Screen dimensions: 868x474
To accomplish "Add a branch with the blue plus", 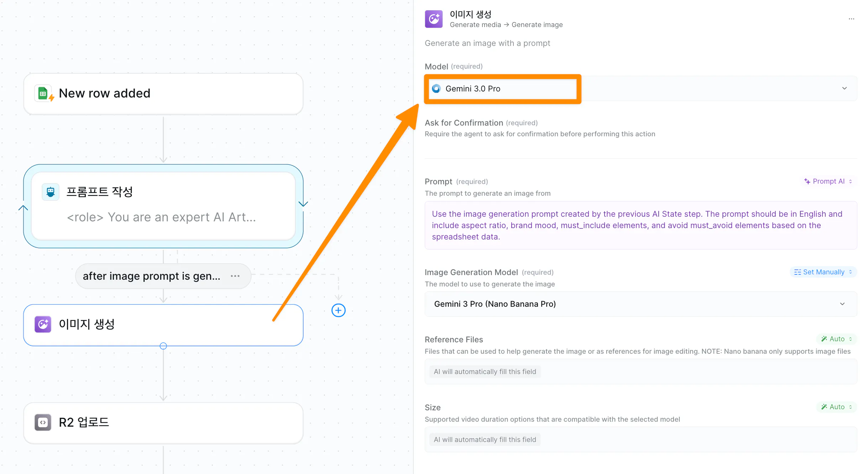I will 338,310.
